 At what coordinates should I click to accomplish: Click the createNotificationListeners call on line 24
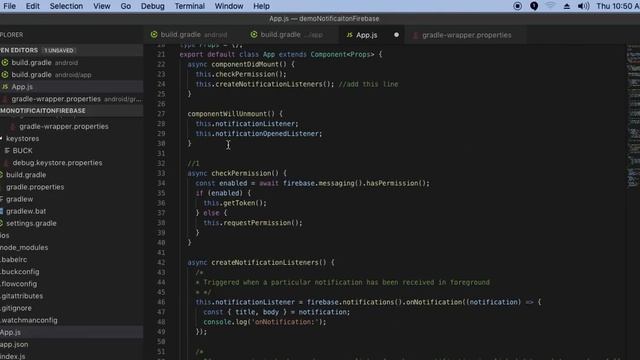tap(264, 84)
